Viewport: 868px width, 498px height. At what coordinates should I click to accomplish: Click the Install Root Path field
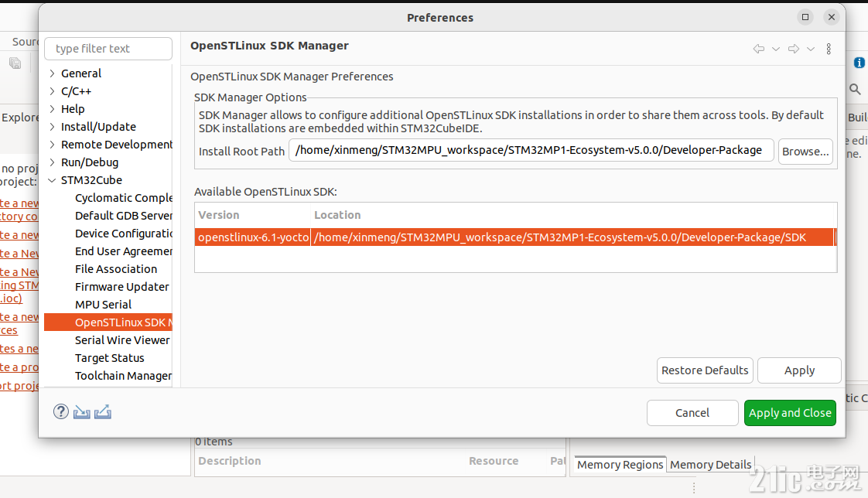pos(531,150)
